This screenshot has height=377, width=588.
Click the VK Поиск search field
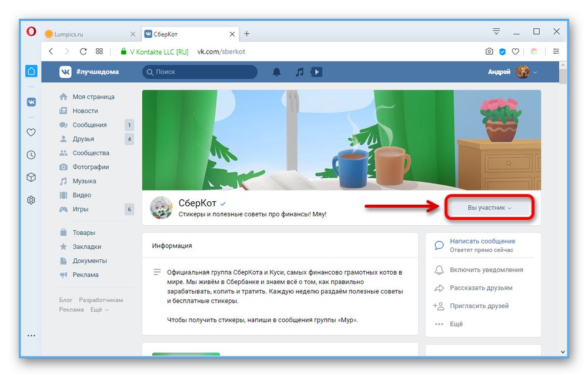point(200,72)
